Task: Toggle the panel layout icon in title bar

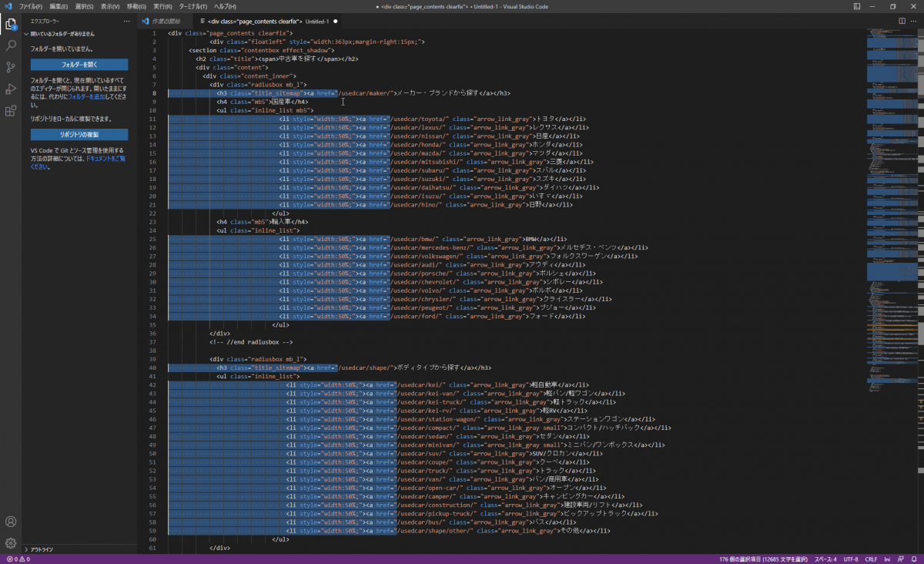Action: click(x=858, y=6)
